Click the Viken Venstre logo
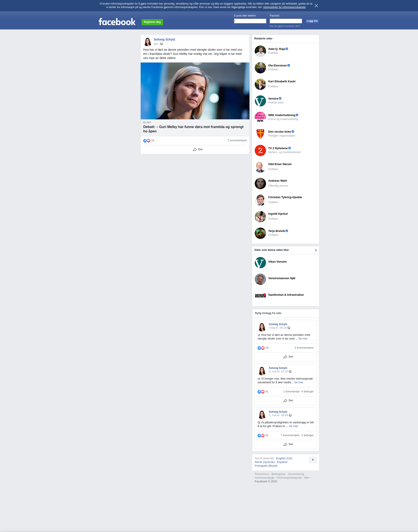The height and width of the screenshot is (532, 418). [260, 262]
